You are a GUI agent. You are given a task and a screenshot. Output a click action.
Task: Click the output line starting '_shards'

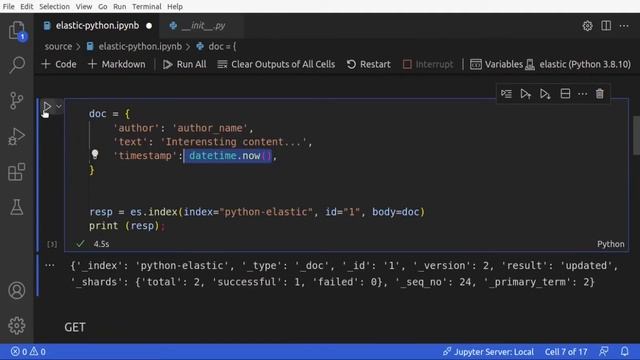[332, 282]
